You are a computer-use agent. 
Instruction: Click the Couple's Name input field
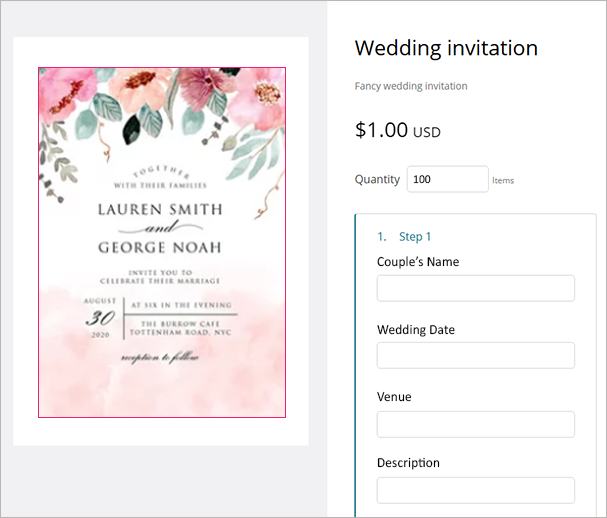click(475, 288)
